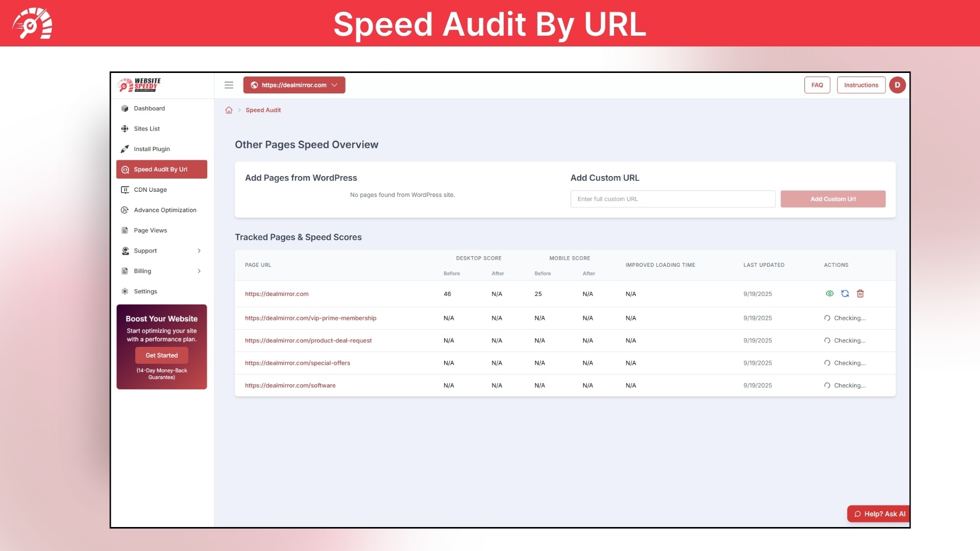The width and height of the screenshot is (980, 551).
Task: Refresh dealmirror.com score with blue recheck icon
Action: (845, 293)
